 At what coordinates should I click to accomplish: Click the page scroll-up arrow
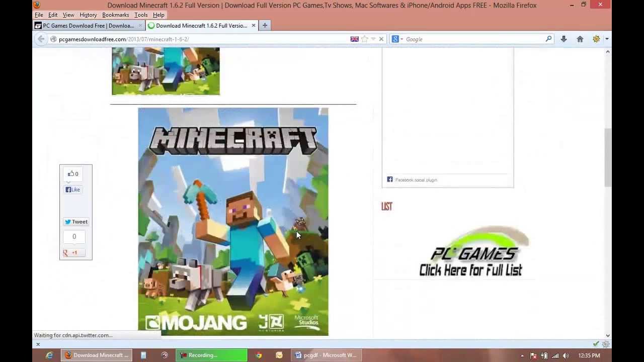pos(608,52)
